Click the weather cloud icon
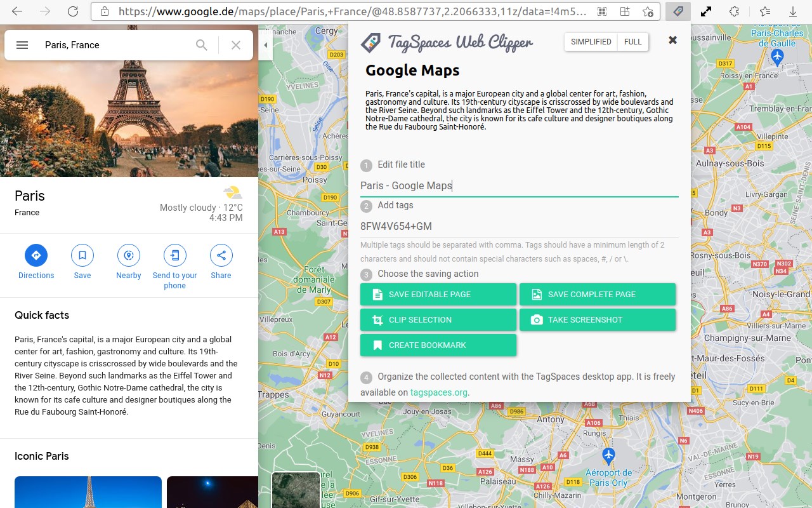This screenshot has height=508, width=812. (233, 192)
